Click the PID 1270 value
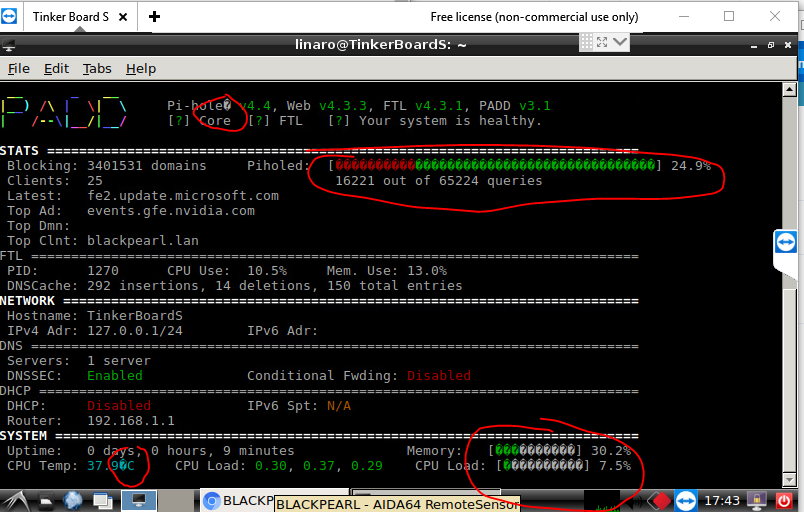804x512 pixels. pos(103,271)
